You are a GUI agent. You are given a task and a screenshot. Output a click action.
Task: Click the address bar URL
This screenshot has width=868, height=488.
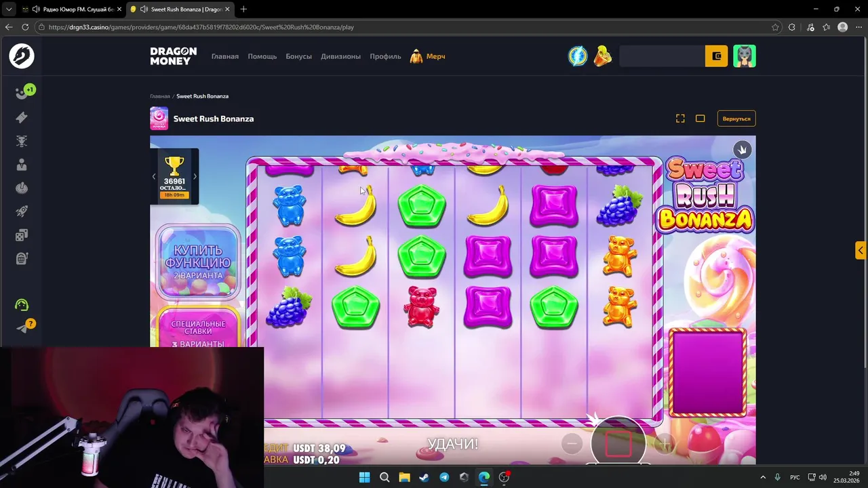(x=201, y=27)
